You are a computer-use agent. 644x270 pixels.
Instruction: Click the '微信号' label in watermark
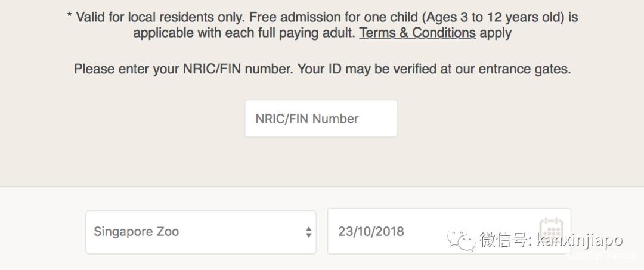coord(502,240)
